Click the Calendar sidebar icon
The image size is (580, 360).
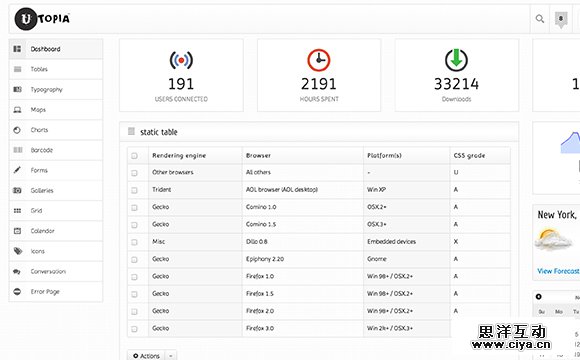click(x=17, y=231)
